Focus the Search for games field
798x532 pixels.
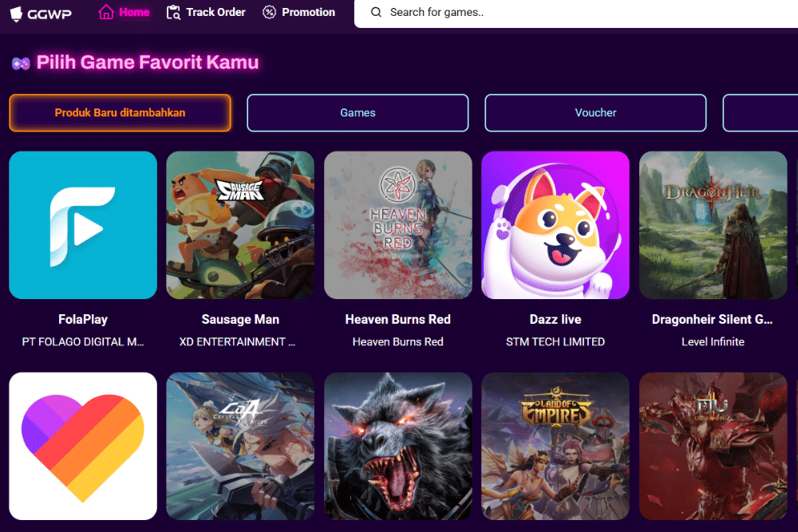point(576,12)
